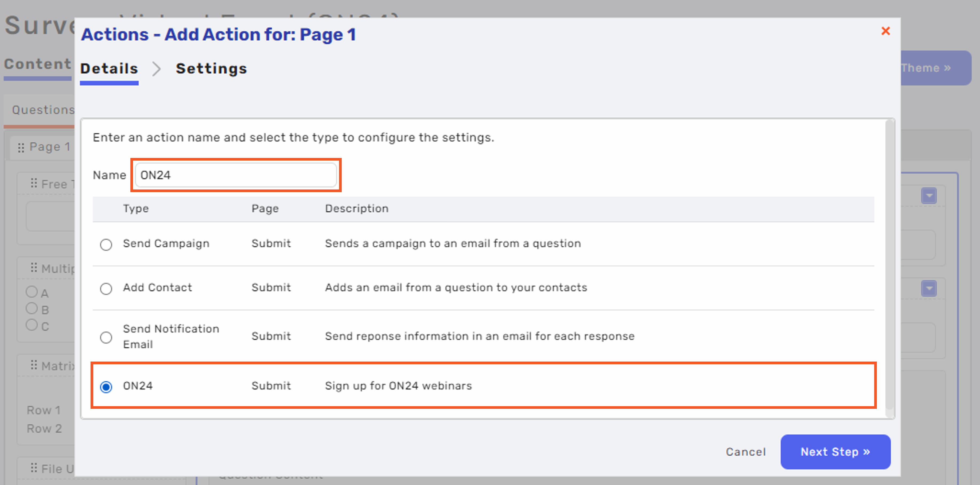
Task: Select radio option B in background question
Action: pos(32,308)
